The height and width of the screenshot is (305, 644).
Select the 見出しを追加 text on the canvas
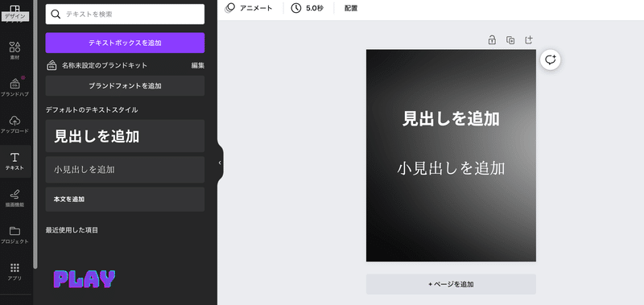(x=451, y=118)
